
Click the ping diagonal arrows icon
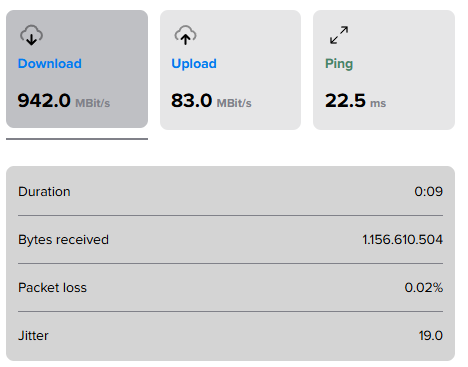(339, 35)
